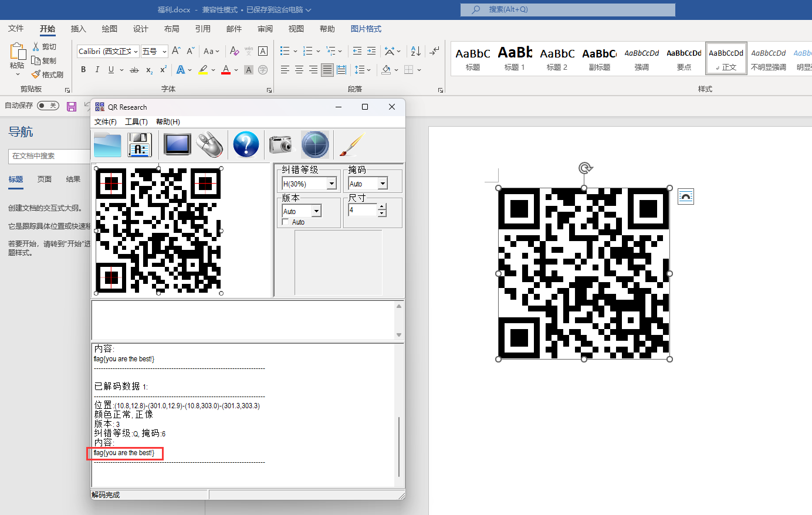Switch to 插入 ribbon tab
Screen dimensions: 812x515
(78, 29)
